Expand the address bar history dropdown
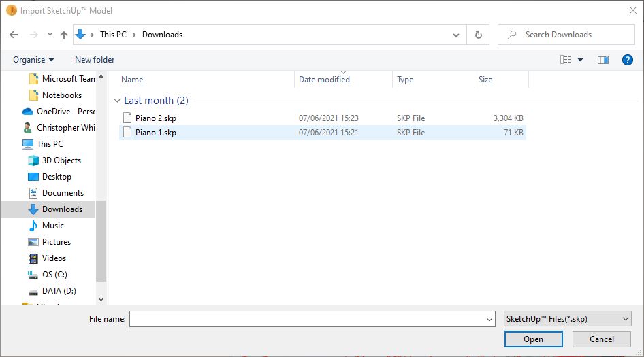 coord(456,35)
